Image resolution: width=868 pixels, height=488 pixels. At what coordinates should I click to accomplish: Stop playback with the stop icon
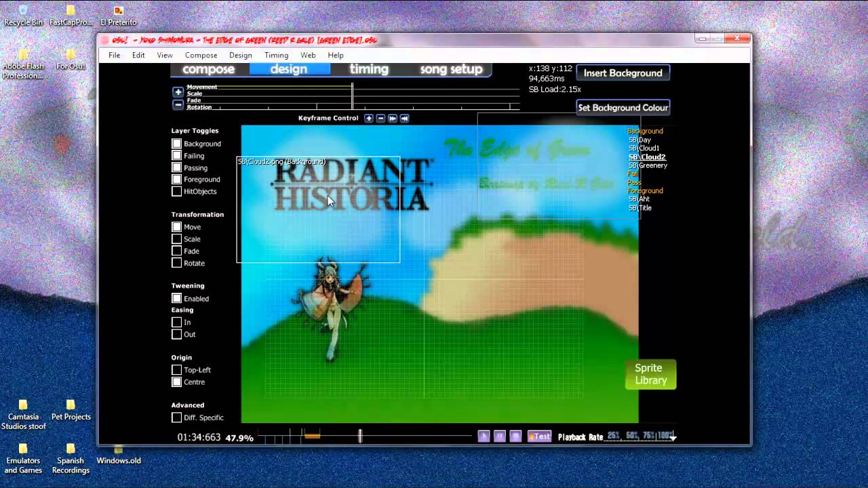[515, 436]
